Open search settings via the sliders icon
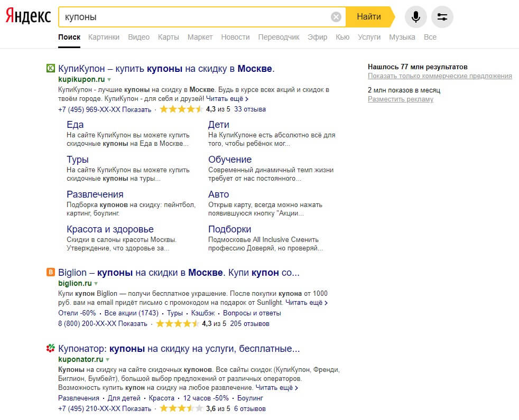The image size is (519, 420). (442, 16)
